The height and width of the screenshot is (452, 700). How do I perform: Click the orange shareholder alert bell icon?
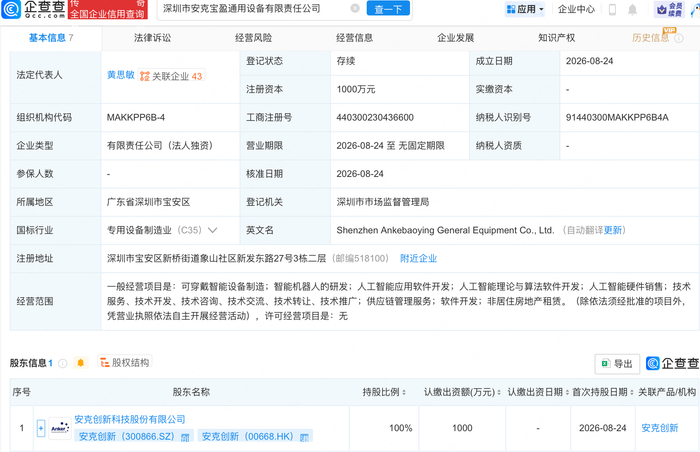point(81,363)
